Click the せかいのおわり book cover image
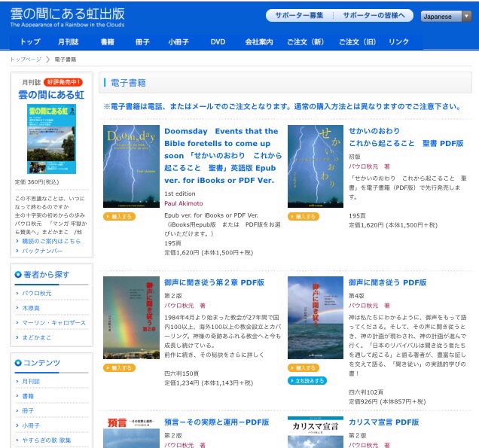Viewport: 479px width, 448px height. (x=315, y=166)
